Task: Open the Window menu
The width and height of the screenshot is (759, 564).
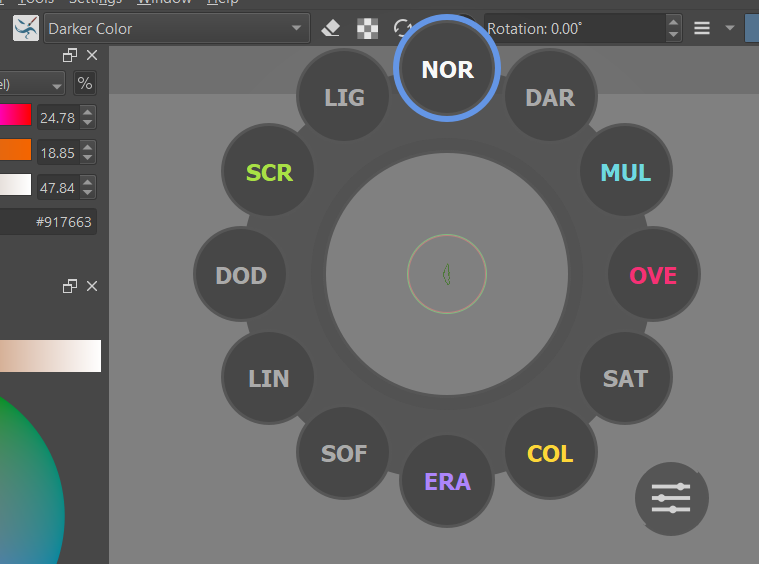Action: tap(164, 2)
